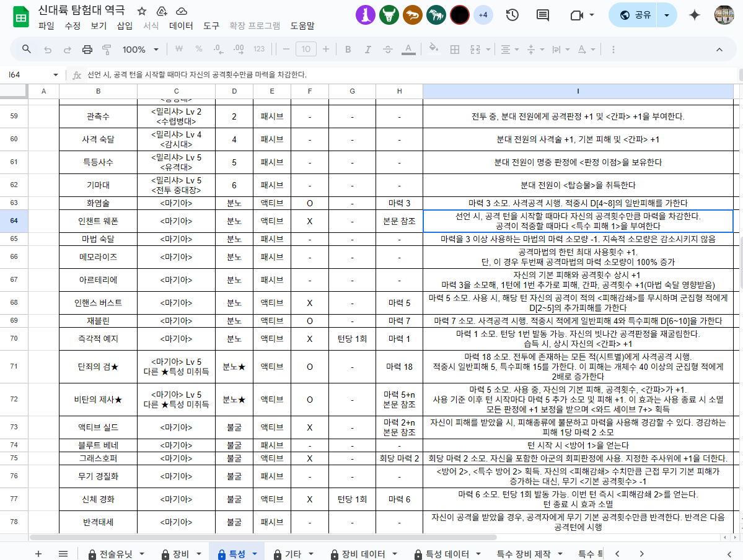Open the version history clock icon
The image size is (743, 560).
pyautogui.click(x=512, y=15)
